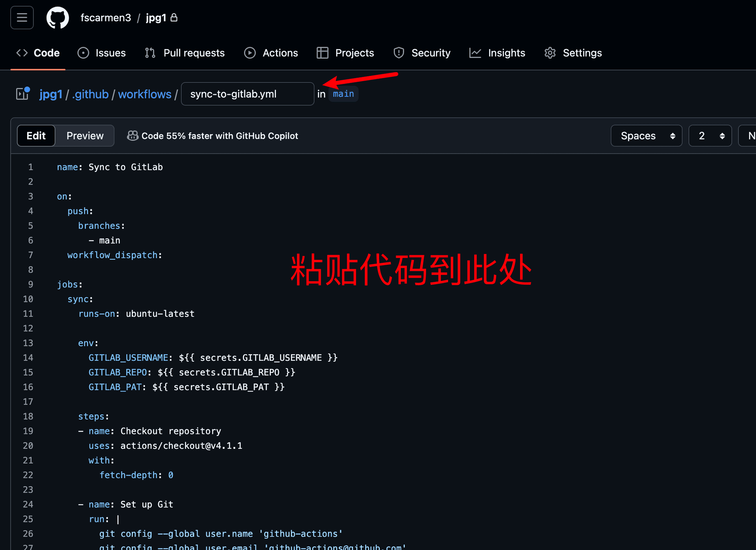Open the jpg1 repository title link
The height and width of the screenshot is (550, 756).
[x=156, y=18]
